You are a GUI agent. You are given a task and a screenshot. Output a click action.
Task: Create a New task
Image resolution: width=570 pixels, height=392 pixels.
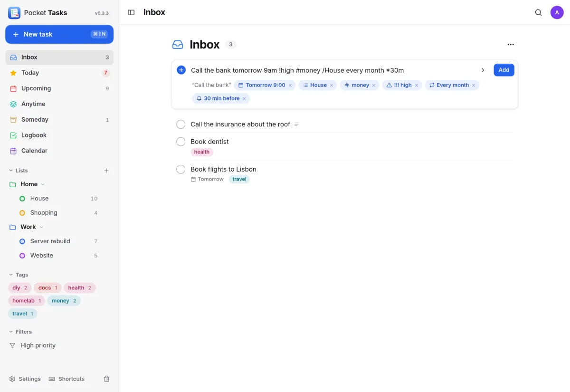point(59,34)
